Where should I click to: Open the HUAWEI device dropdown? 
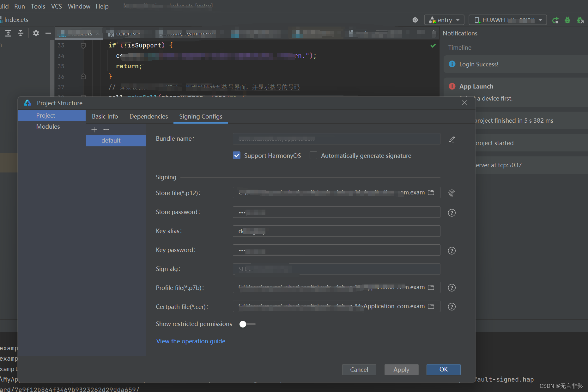(508, 20)
